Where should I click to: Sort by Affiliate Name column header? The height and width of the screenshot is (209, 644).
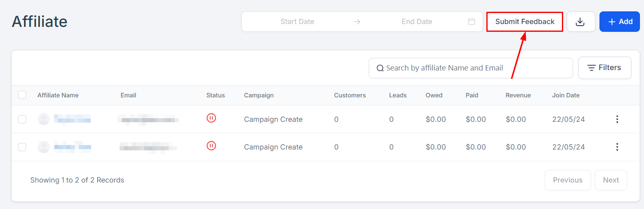click(x=58, y=95)
